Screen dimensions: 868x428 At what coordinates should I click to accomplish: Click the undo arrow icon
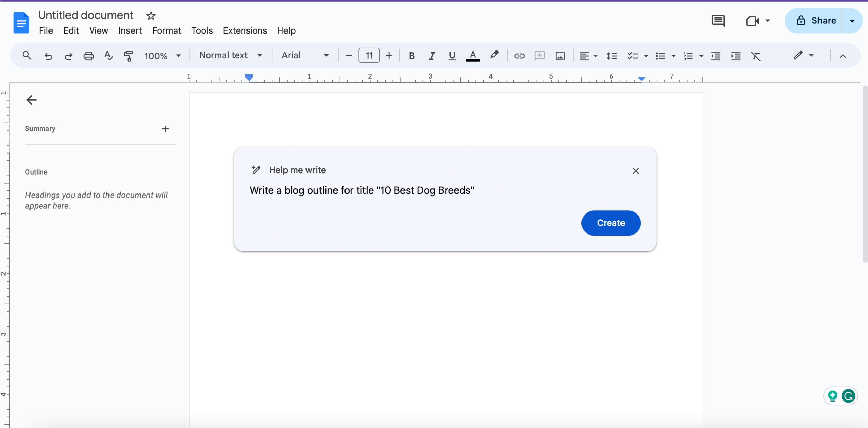(x=48, y=56)
